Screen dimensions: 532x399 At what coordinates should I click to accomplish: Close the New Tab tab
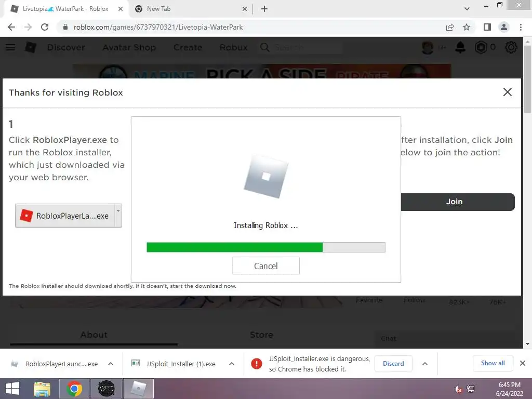(245, 9)
